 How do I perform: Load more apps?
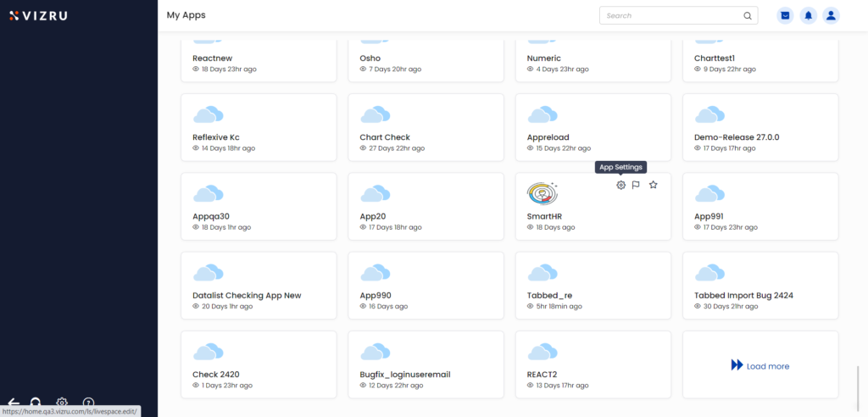click(760, 365)
